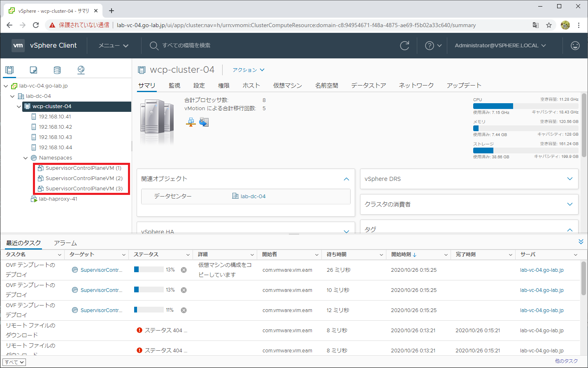This screenshot has height=368, width=588.
Task: Switch to the ホスト tab
Action: pyautogui.click(x=251, y=86)
